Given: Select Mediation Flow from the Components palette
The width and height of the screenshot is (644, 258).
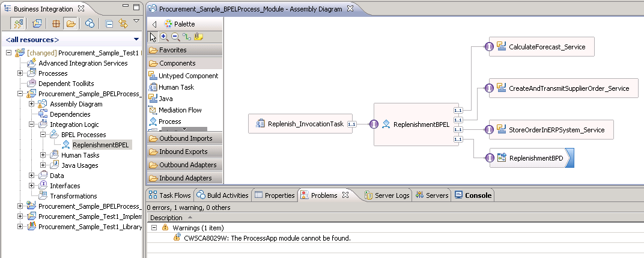Looking at the screenshot, I should pos(180,110).
